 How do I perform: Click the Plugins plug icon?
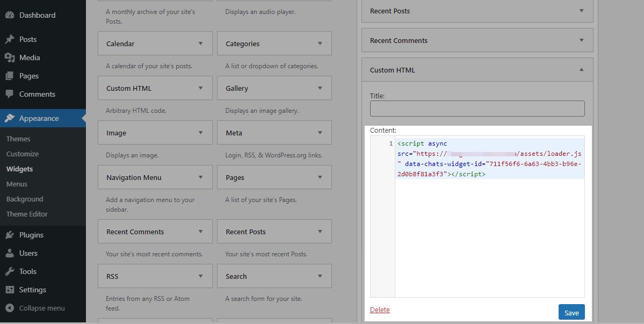pyautogui.click(x=10, y=235)
